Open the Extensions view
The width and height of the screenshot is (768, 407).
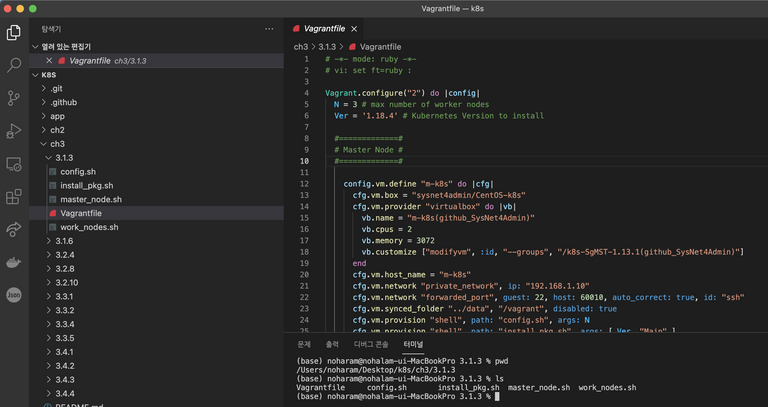14,196
